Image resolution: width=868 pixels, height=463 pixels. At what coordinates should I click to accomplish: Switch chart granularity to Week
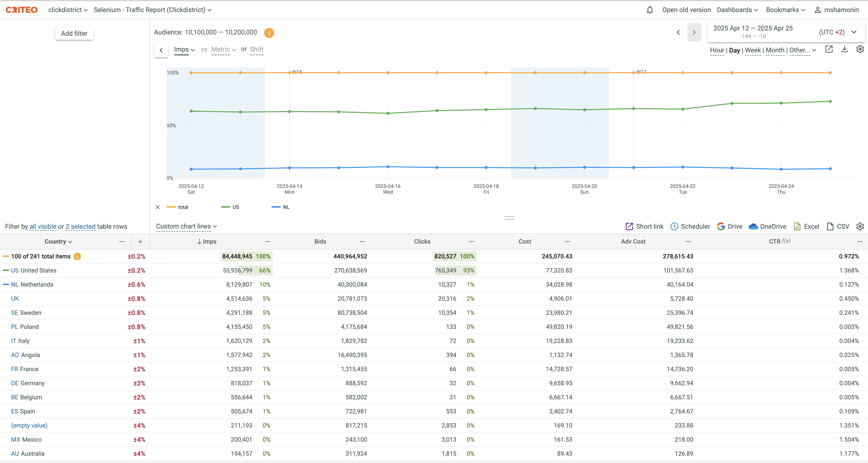click(x=752, y=50)
